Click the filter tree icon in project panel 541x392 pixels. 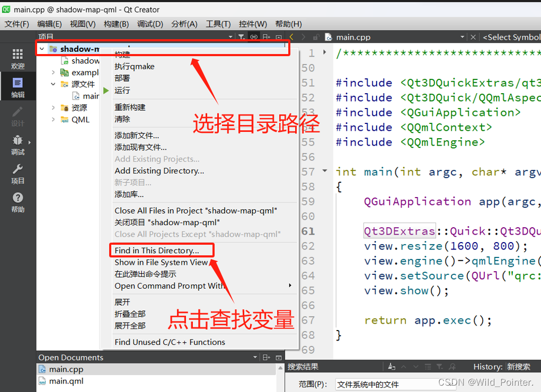point(242,37)
